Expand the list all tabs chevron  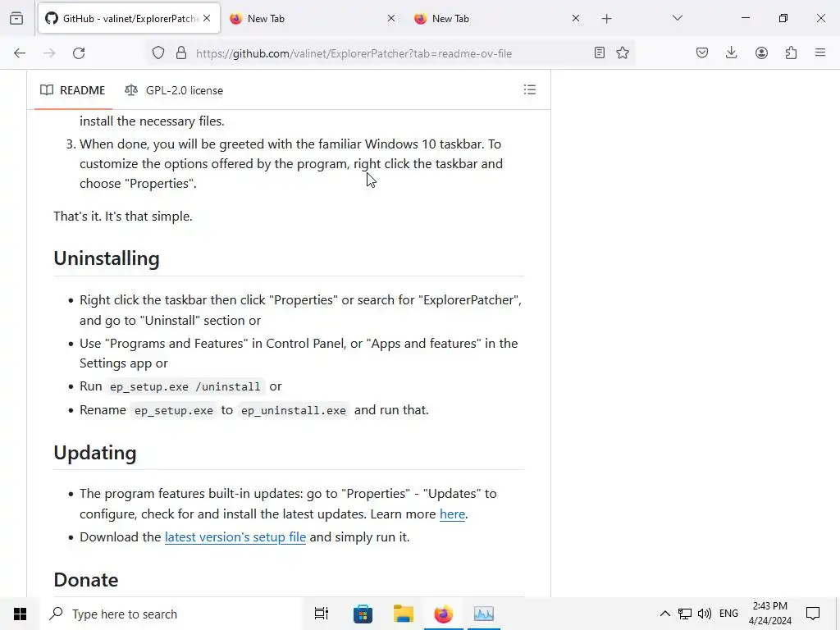tap(677, 18)
